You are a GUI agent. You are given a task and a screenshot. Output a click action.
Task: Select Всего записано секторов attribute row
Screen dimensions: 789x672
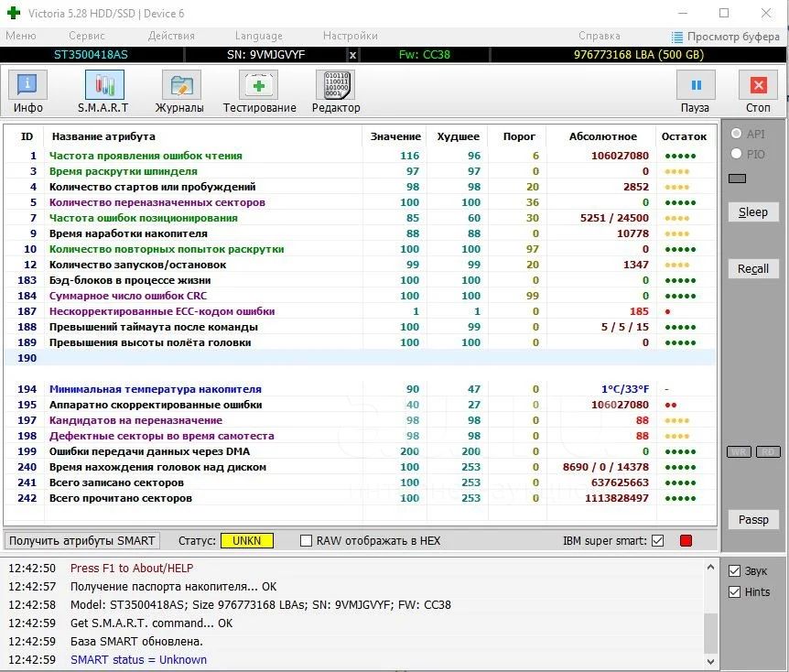(x=361, y=482)
